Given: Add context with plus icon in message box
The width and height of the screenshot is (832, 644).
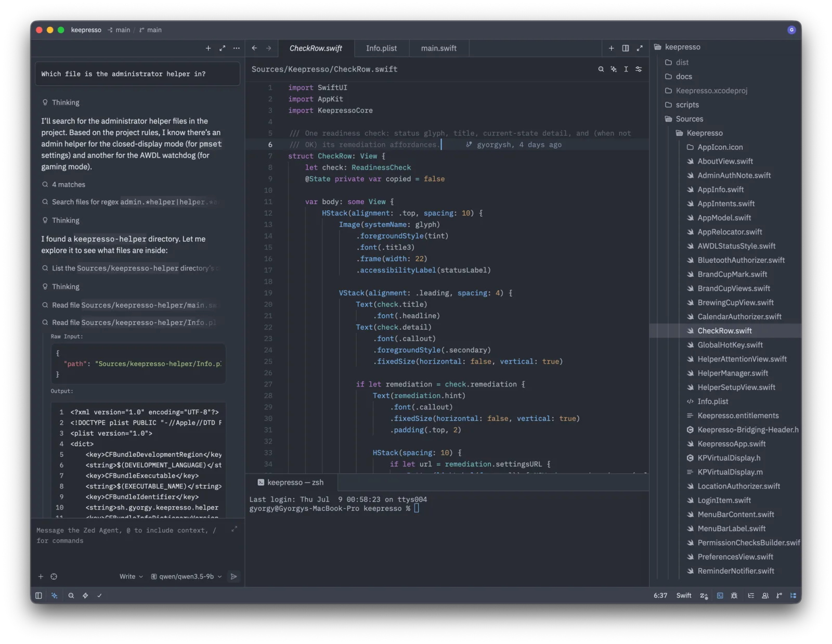Looking at the screenshot, I should [41, 576].
